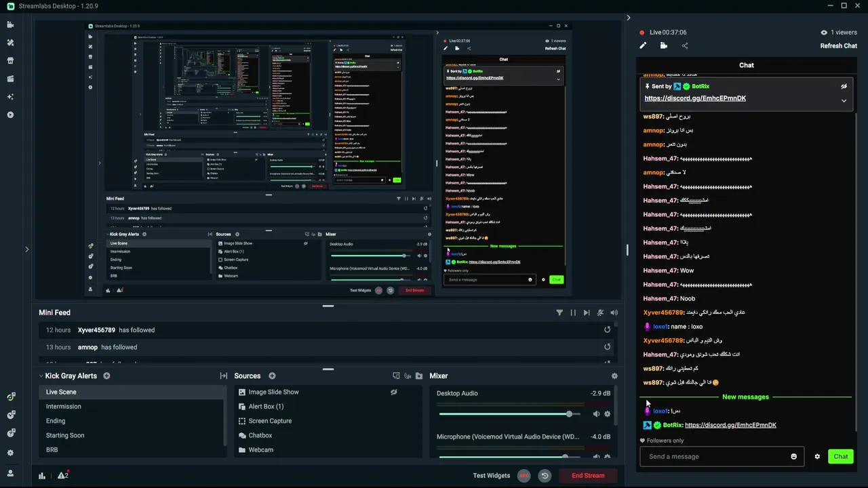Select the Intermission scene
Screen dimensions: 868x488
[x=132, y=407]
